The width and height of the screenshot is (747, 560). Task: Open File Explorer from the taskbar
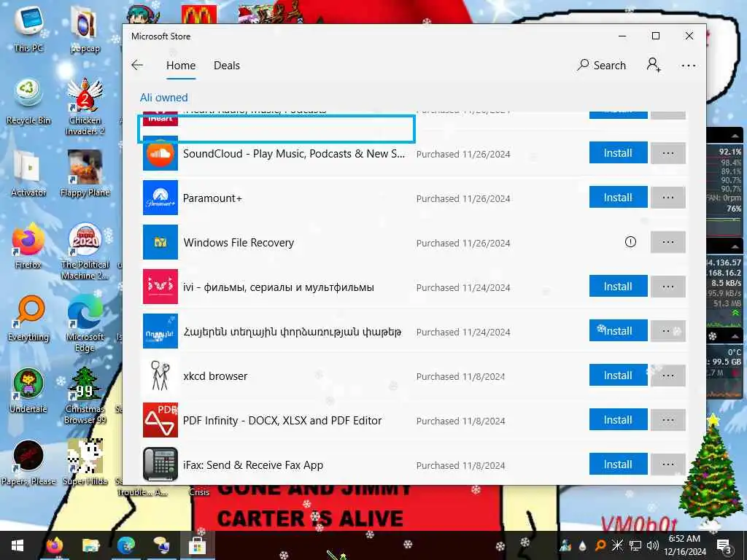pos(90,545)
